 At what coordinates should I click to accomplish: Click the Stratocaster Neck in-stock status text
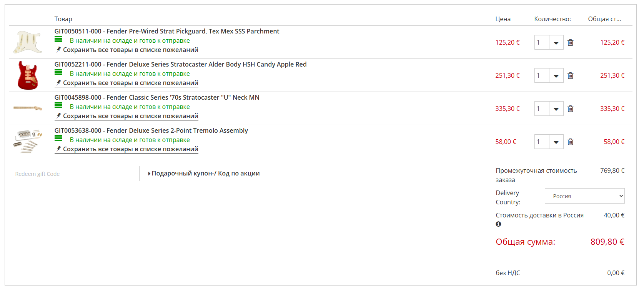[x=130, y=107]
